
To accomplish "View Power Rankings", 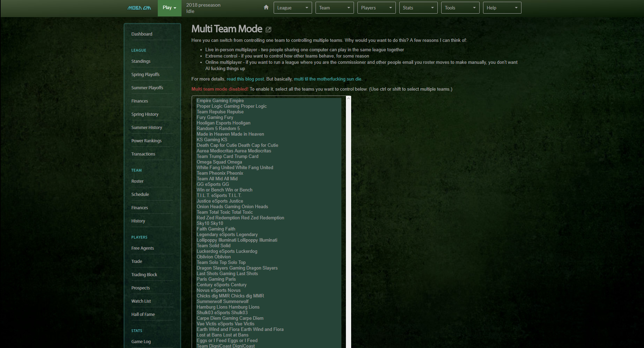I will (x=146, y=141).
